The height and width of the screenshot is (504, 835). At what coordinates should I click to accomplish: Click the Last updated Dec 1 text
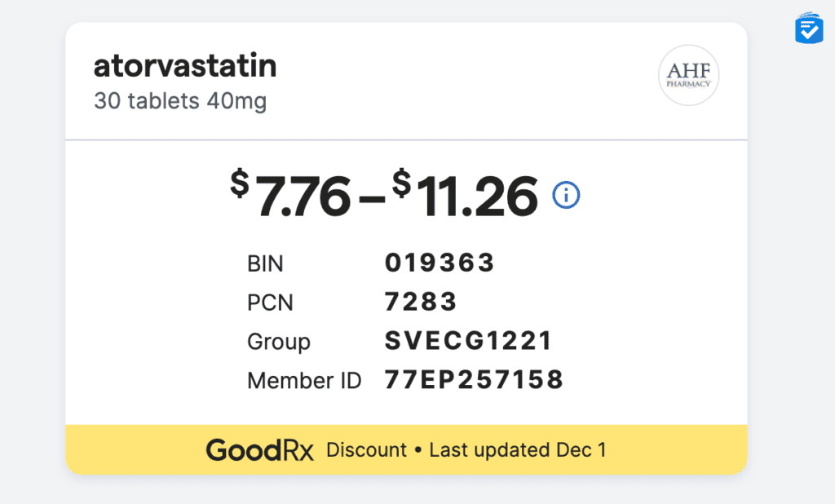coord(518,450)
